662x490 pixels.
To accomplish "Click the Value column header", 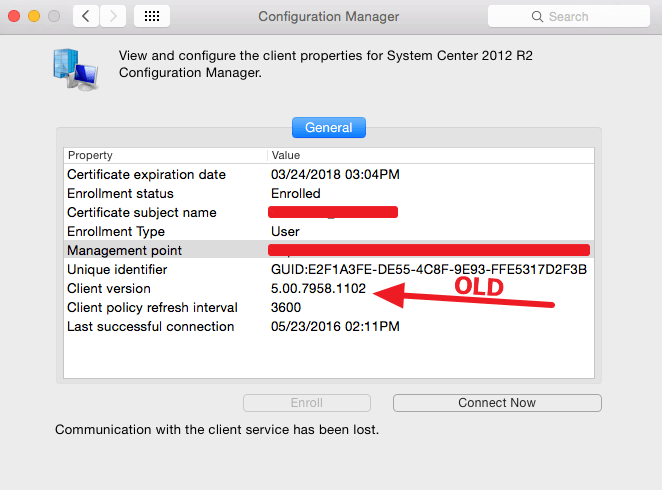I will pyautogui.click(x=430, y=155).
